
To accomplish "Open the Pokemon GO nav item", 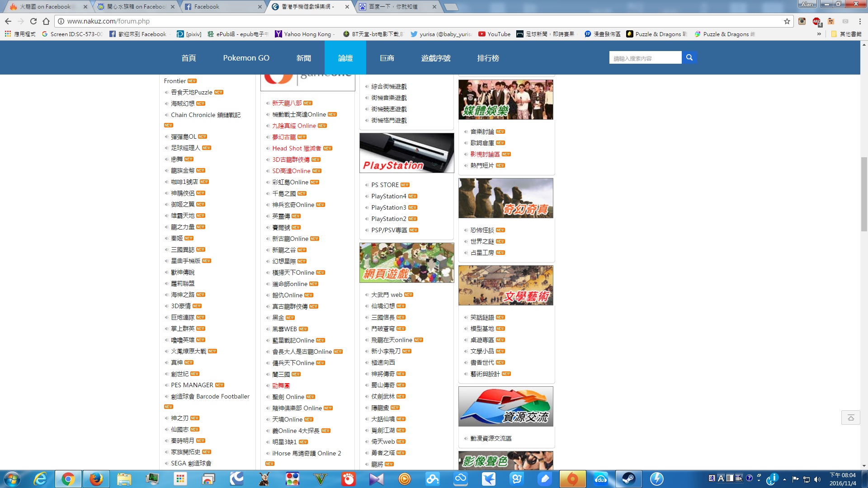I will point(246,58).
